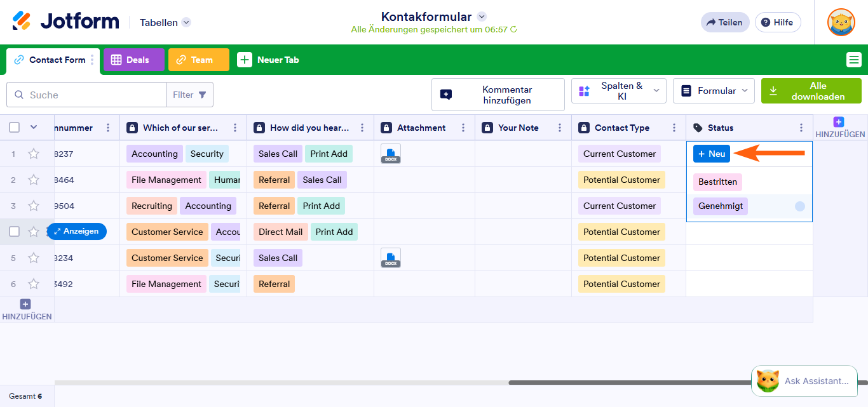
Task: Expand the Kontakformular title dropdown
Action: click(x=482, y=17)
